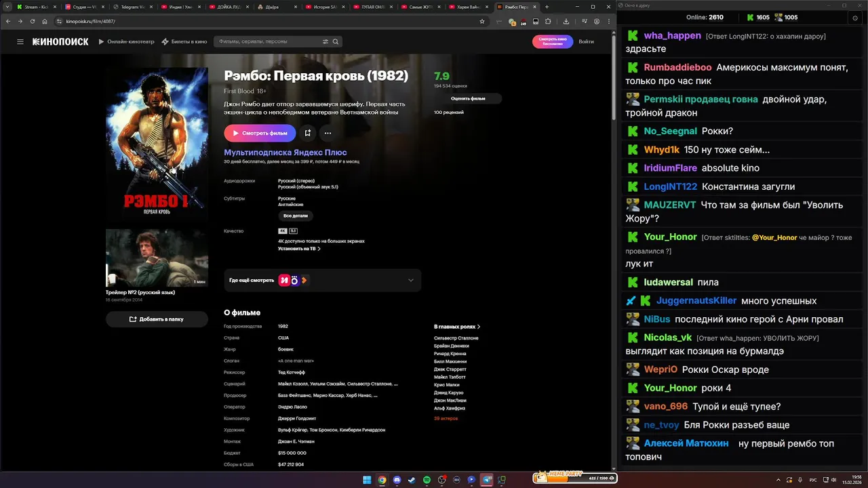
Task: Open chat settings icon top right
Action: point(854,17)
